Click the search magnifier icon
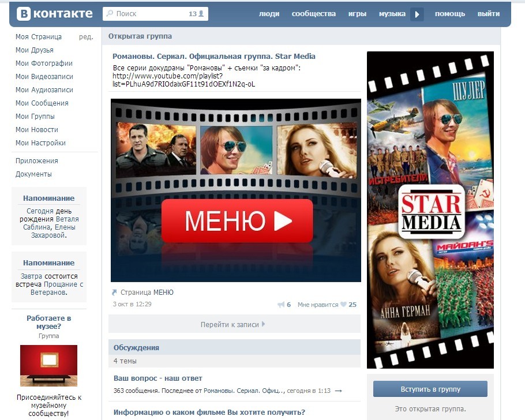This screenshot has width=525, height=420. click(x=110, y=13)
